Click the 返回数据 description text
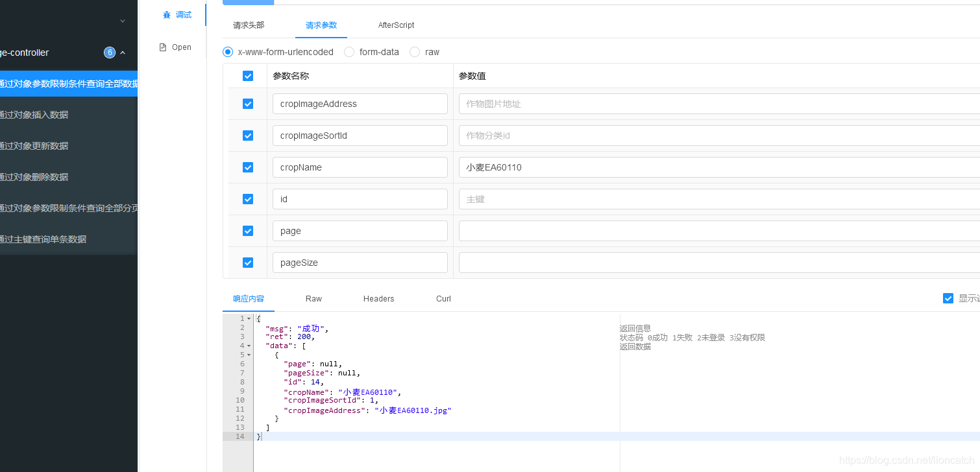This screenshot has height=472, width=980. click(635, 347)
